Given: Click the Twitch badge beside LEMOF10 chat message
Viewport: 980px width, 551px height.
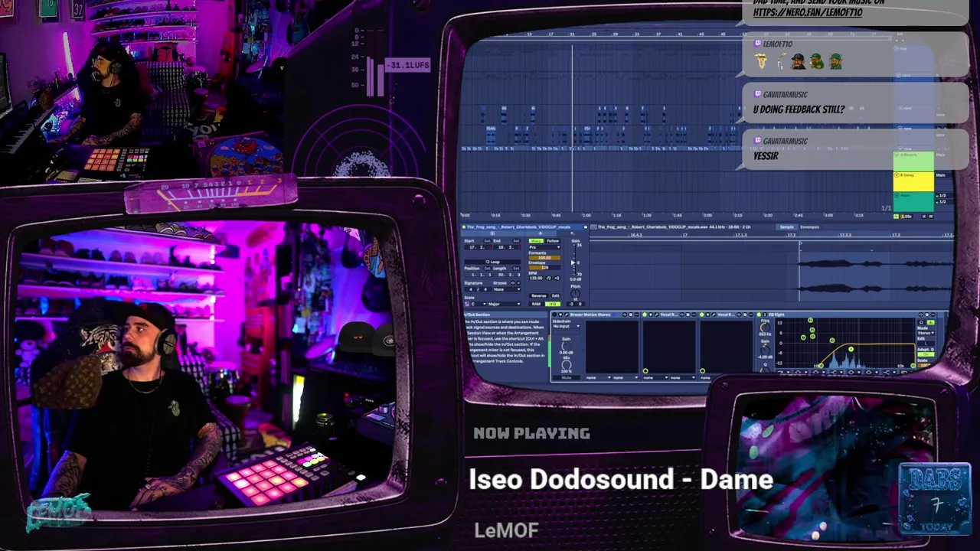Looking at the screenshot, I should coord(758,44).
